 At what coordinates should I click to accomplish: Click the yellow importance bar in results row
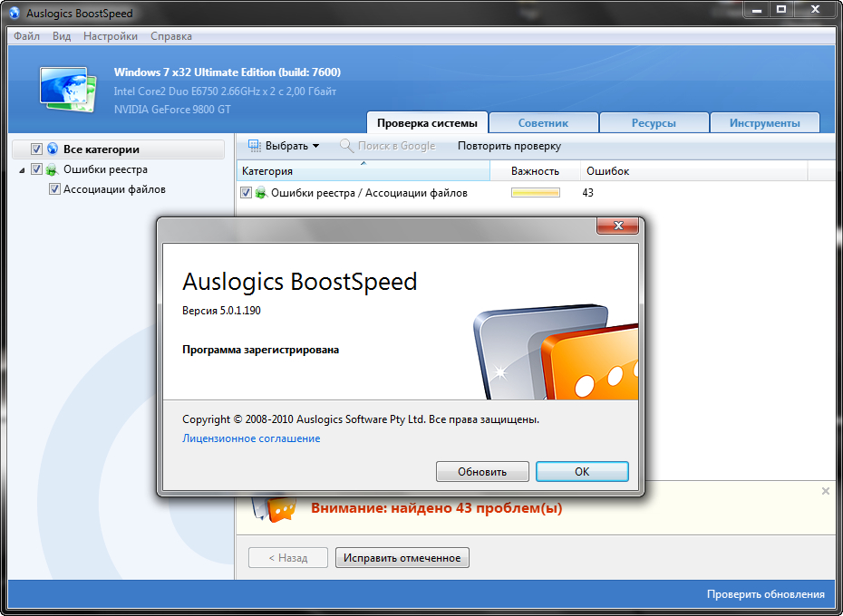point(536,192)
